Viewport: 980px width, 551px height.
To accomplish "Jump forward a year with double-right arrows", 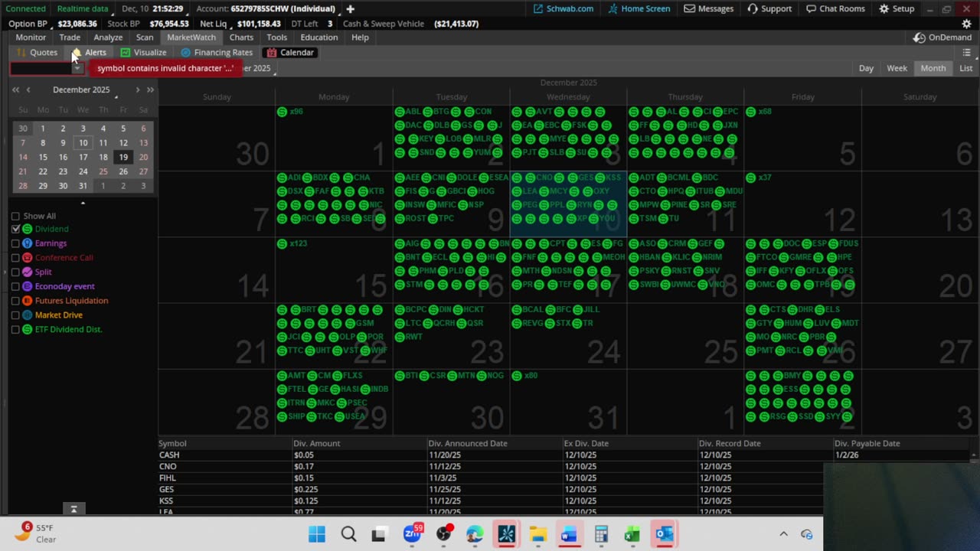I will click(x=150, y=90).
